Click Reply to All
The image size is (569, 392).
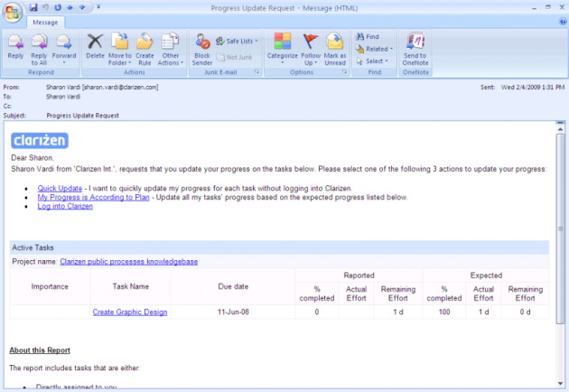point(39,50)
